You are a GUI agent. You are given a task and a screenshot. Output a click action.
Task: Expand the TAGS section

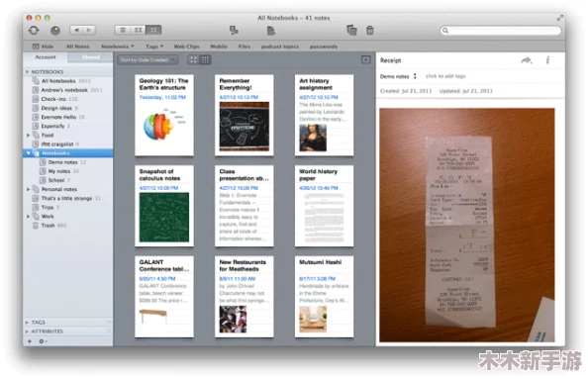click(x=27, y=323)
